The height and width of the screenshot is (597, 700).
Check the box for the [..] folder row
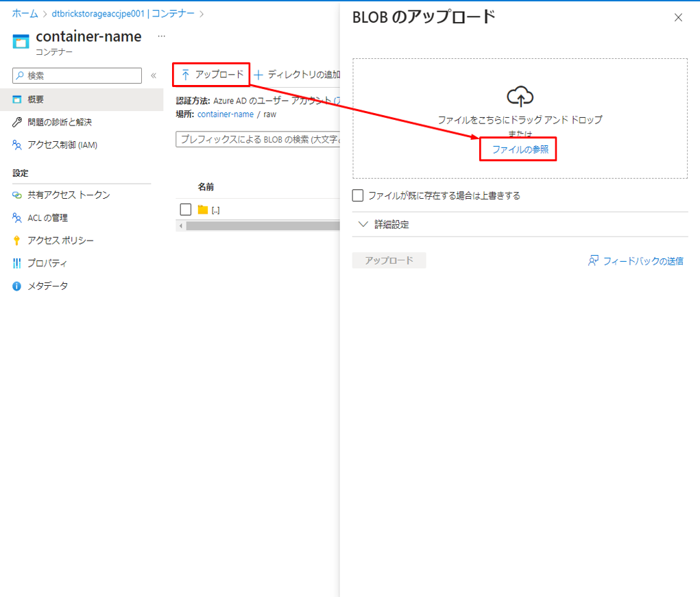click(x=185, y=210)
